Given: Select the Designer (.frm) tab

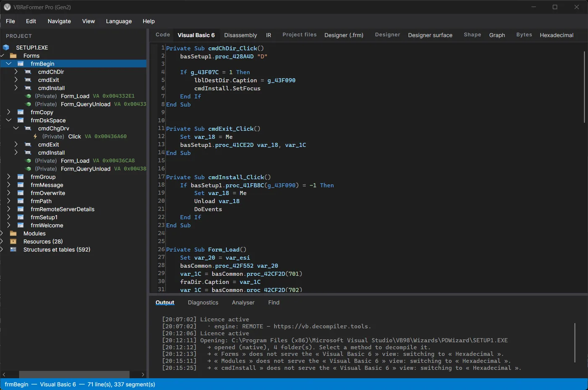Looking at the screenshot, I should [x=344, y=35].
